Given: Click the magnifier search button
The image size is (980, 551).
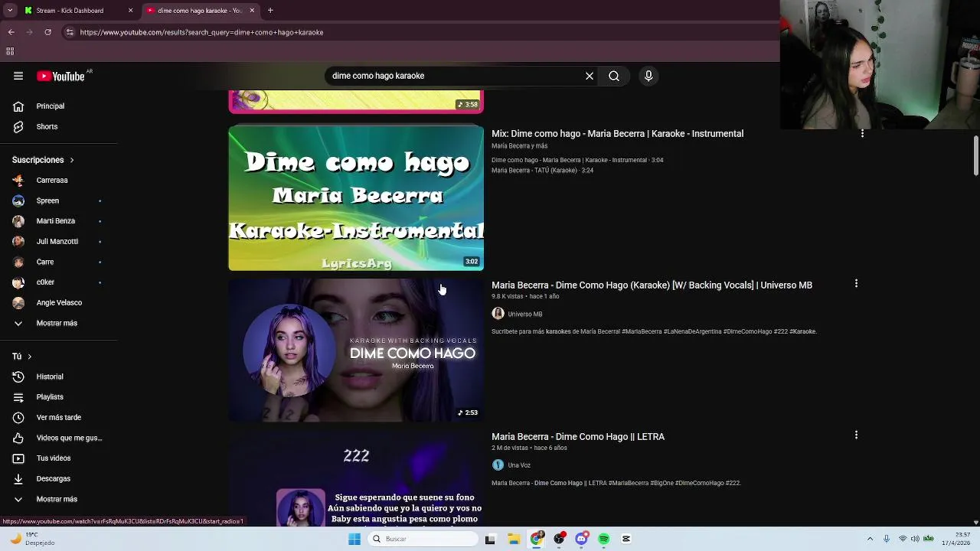Looking at the screenshot, I should click(x=614, y=76).
